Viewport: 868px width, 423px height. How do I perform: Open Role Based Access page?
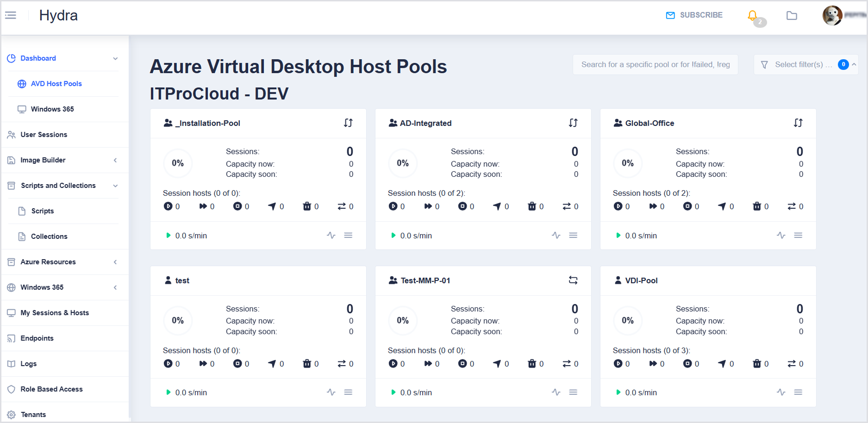tap(51, 389)
